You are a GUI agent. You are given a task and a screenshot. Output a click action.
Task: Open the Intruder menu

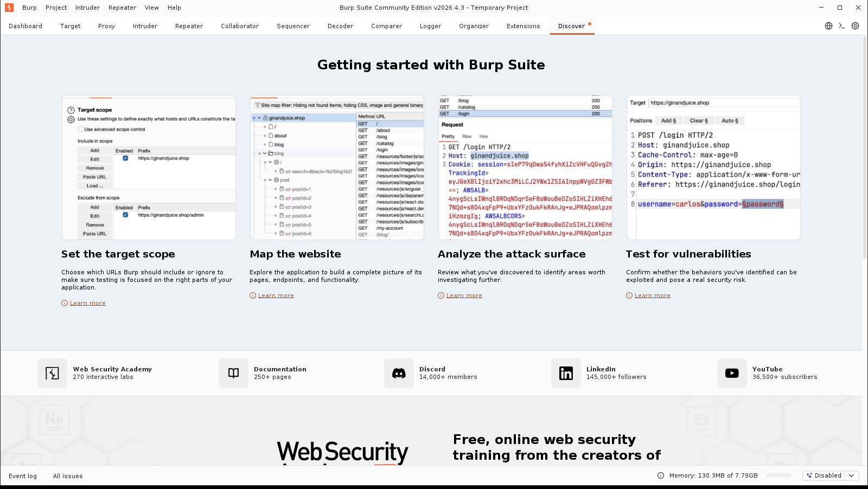(x=87, y=8)
